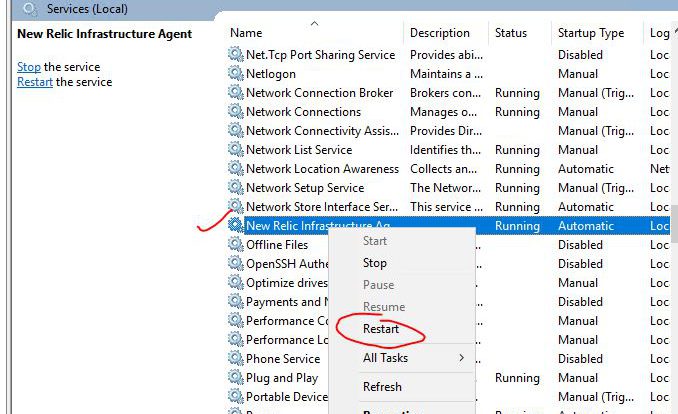Click the Network Connectivity Assistant gear icon
Image resolution: width=678 pixels, height=414 pixels.
pos(236,131)
